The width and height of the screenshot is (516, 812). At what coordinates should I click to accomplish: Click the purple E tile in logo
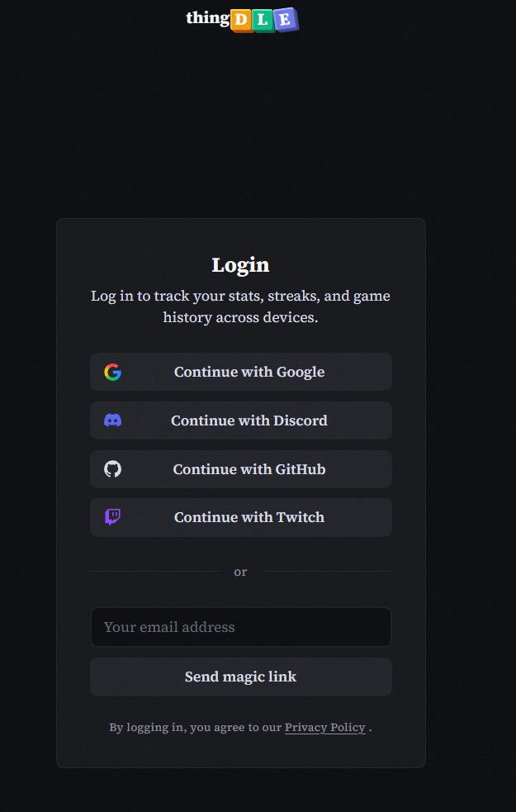click(286, 20)
